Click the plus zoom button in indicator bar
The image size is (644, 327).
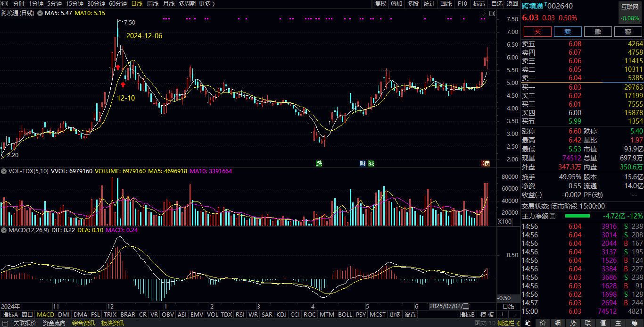point(502,314)
